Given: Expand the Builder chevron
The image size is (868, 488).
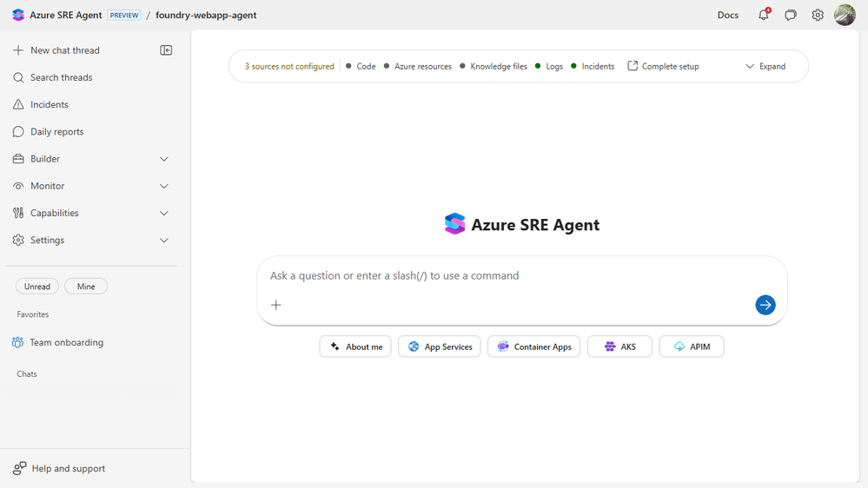Looking at the screenshot, I should [x=164, y=159].
